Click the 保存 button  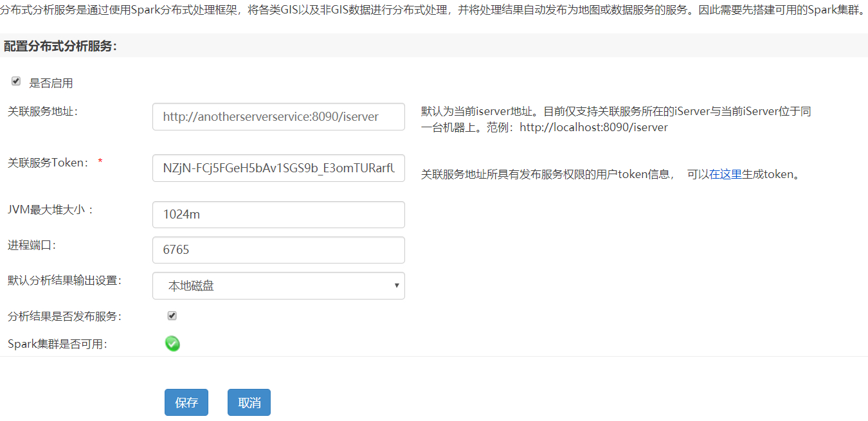point(186,402)
